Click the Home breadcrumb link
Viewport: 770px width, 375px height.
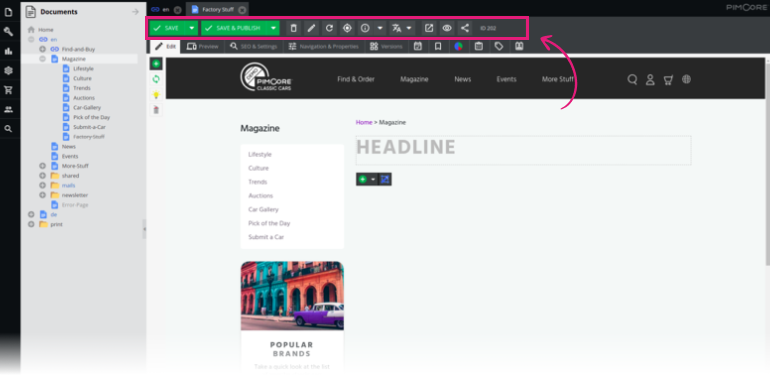tap(364, 122)
